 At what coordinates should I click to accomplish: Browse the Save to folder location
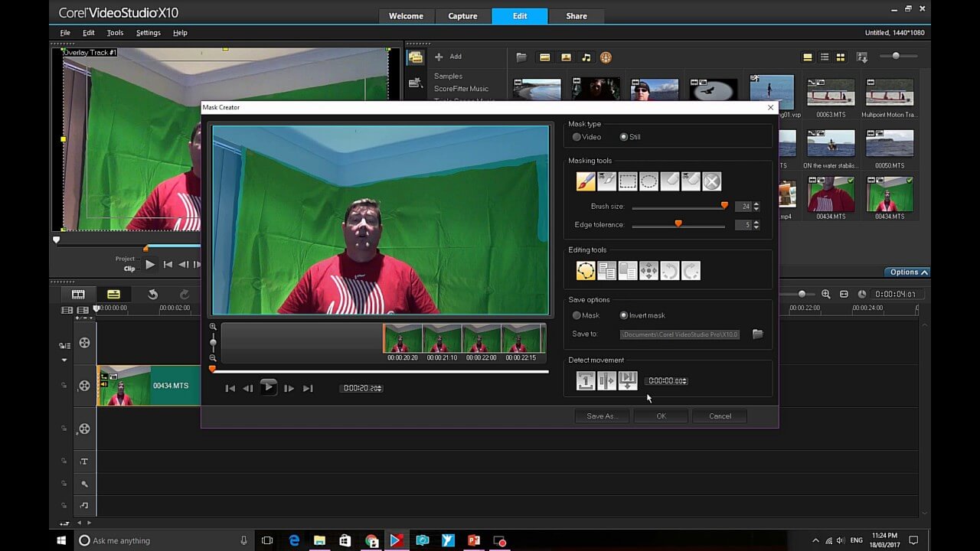click(x=757, y=334)
